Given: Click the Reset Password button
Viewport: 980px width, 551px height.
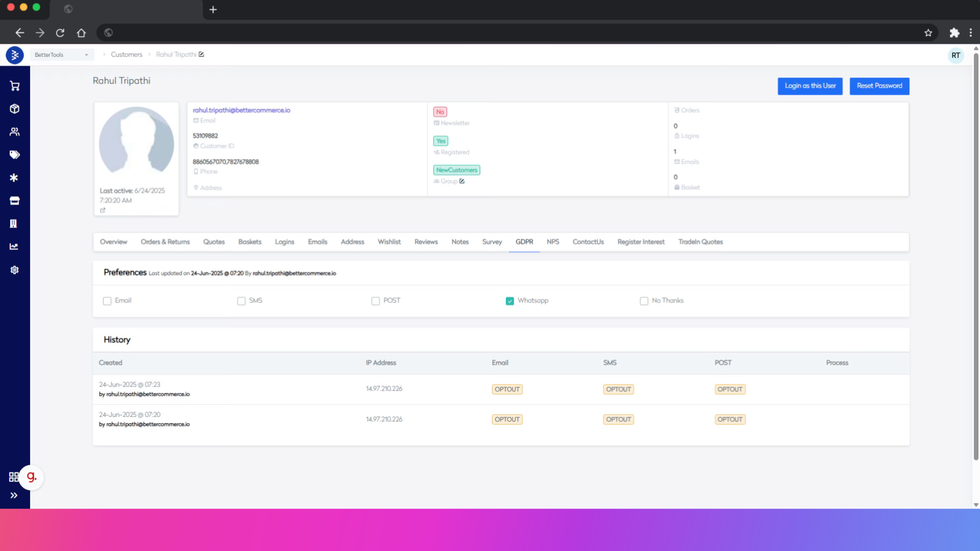Looking at the screenshot, I should [x=879, y=86].
